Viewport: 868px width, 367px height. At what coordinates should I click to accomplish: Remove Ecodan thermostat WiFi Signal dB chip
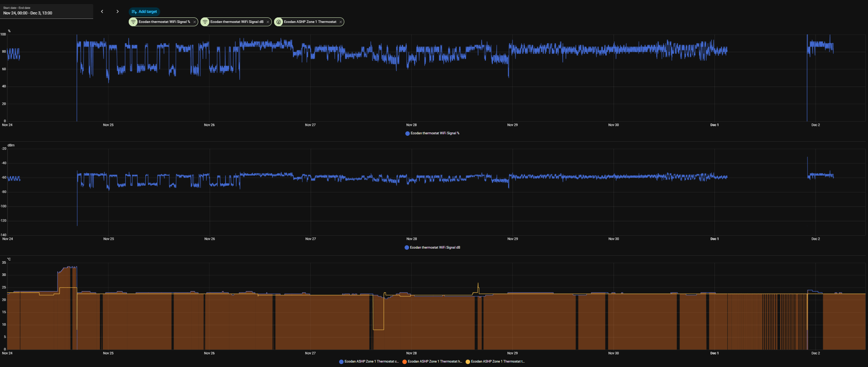click(268, 22)
